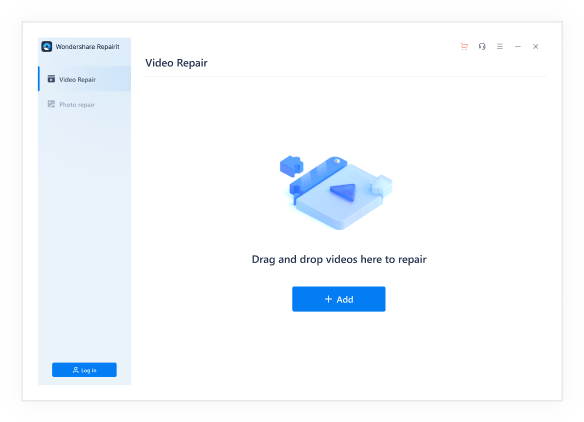This screenshot has height=422, width=584.
Task: Click the Video Repair page heading
Action: pos(176,63)
